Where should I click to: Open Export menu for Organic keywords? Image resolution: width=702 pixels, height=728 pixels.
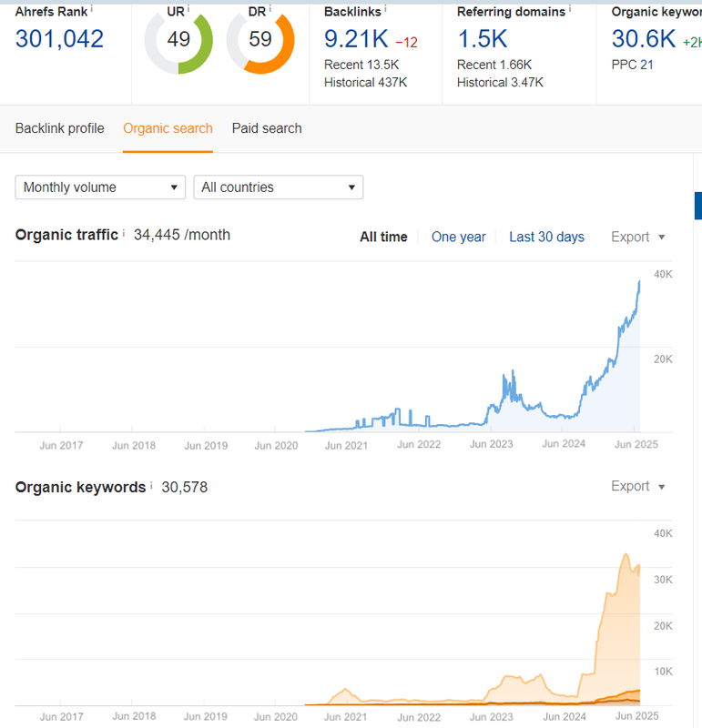point(638,486)
